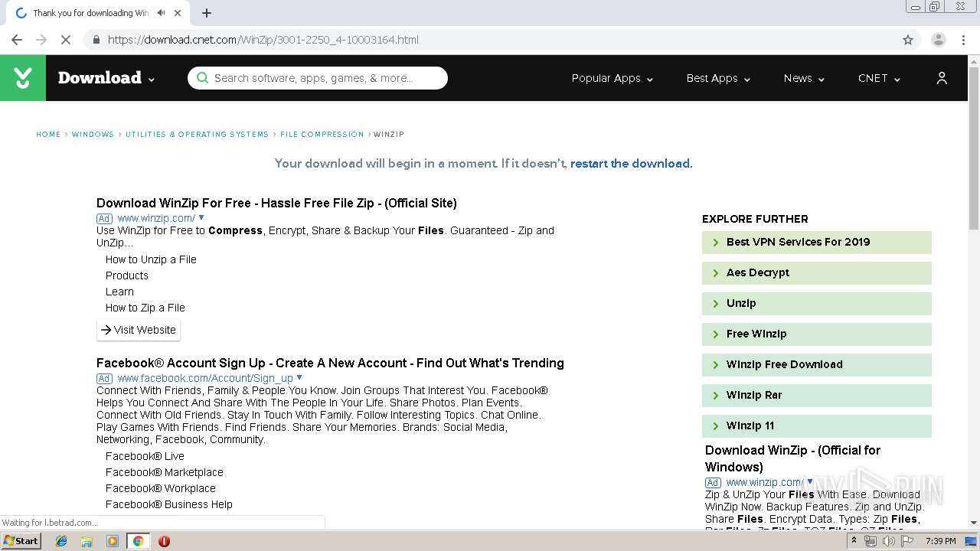The height and width of the screenshot is (551, 980).
Task: Click restart the download link
Action: 630,163
